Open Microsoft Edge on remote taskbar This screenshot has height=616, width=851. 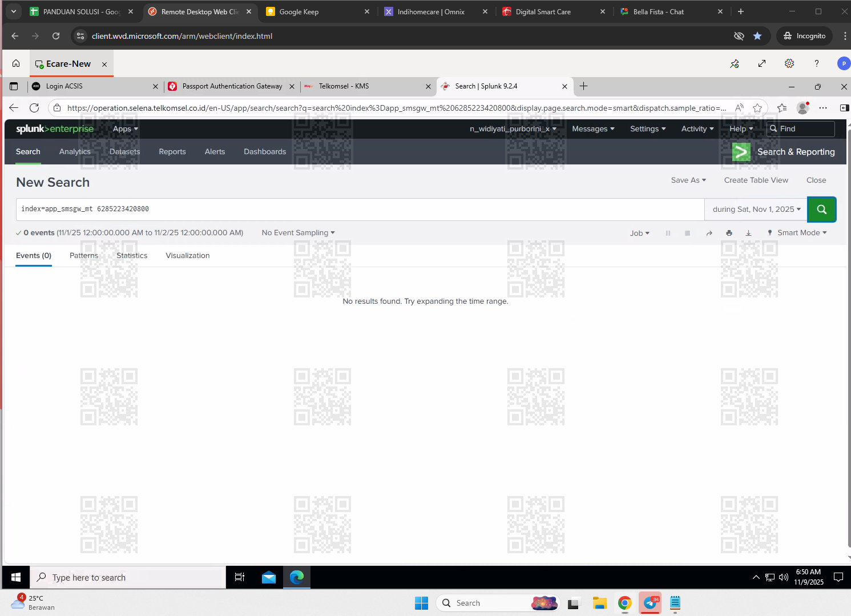[x=297, y=577]
